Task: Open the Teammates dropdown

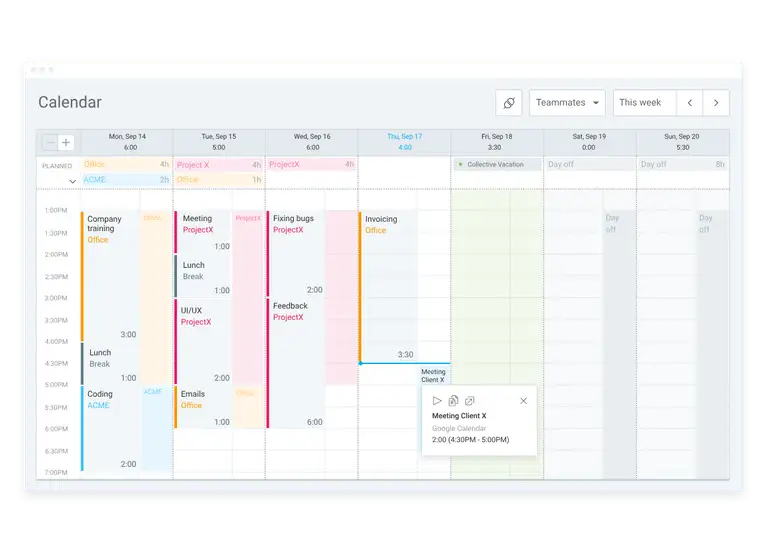Action: click(567, 103)
